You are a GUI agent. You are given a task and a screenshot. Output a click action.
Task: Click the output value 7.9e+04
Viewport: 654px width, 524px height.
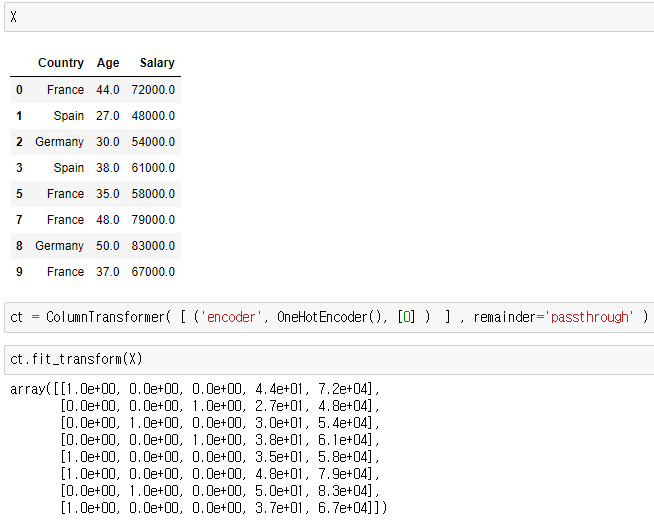coord(342,474)
